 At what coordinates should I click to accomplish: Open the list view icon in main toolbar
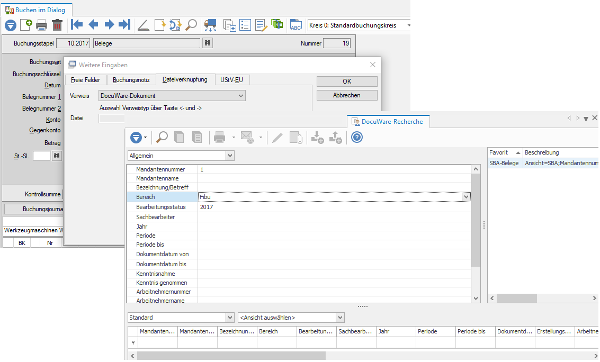click(245, 25)
